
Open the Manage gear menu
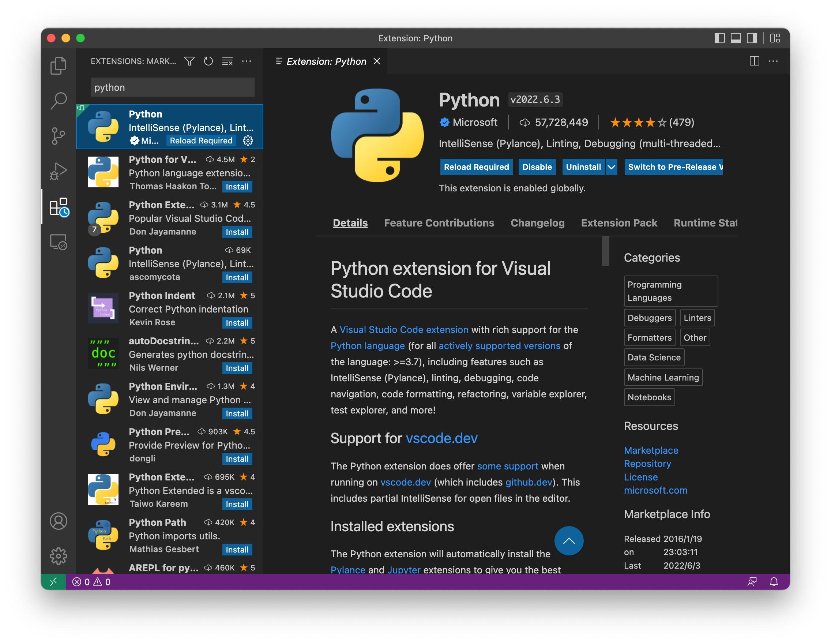[58, 556]
